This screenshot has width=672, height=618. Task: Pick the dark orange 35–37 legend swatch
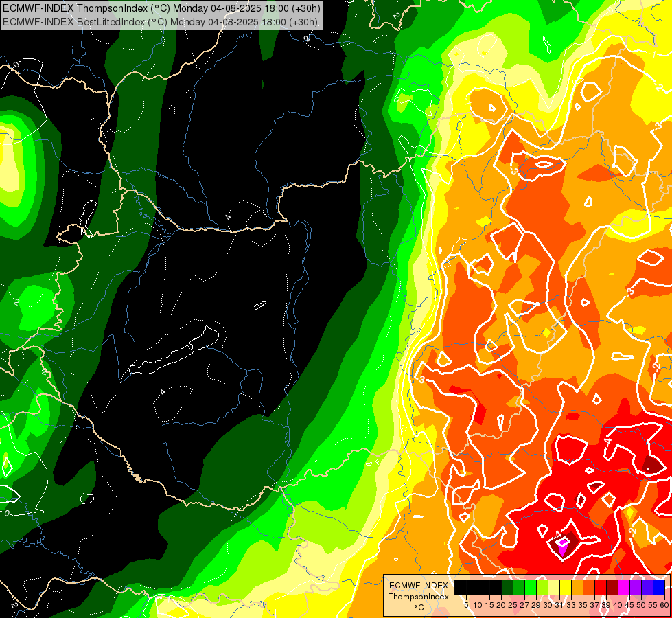(x=589, y=587)
